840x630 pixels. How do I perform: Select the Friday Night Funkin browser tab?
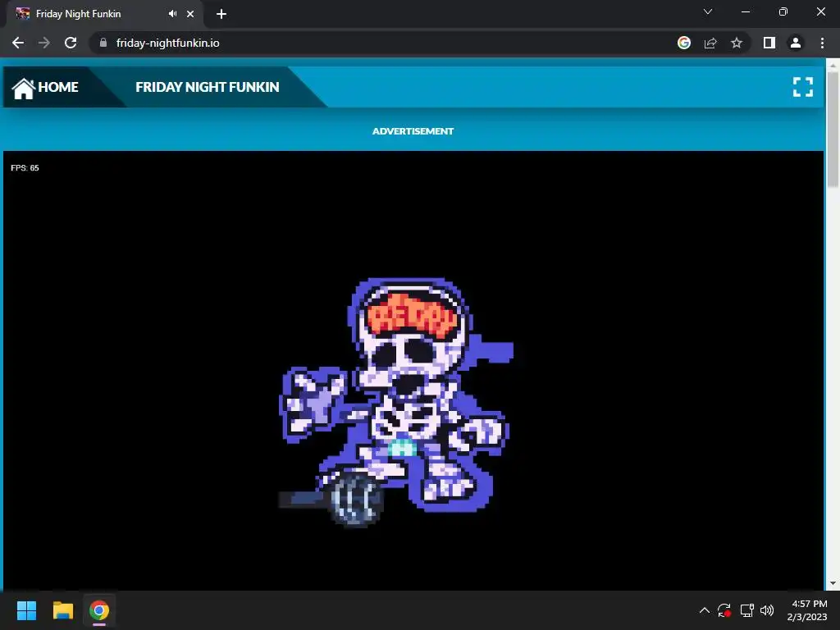[104, 14]
